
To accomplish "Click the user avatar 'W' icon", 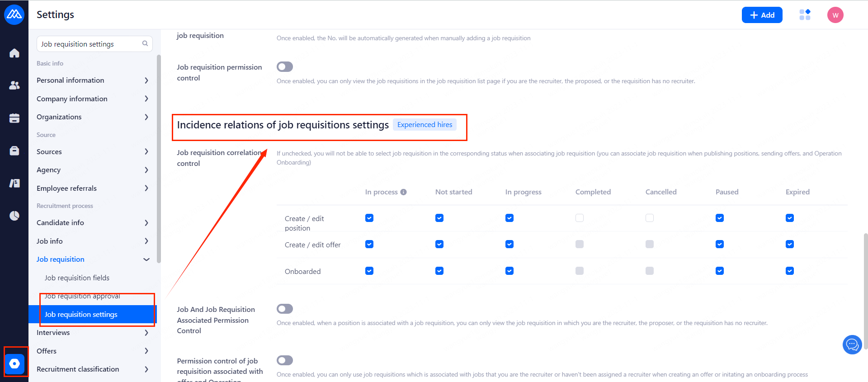I will point(835,15).
